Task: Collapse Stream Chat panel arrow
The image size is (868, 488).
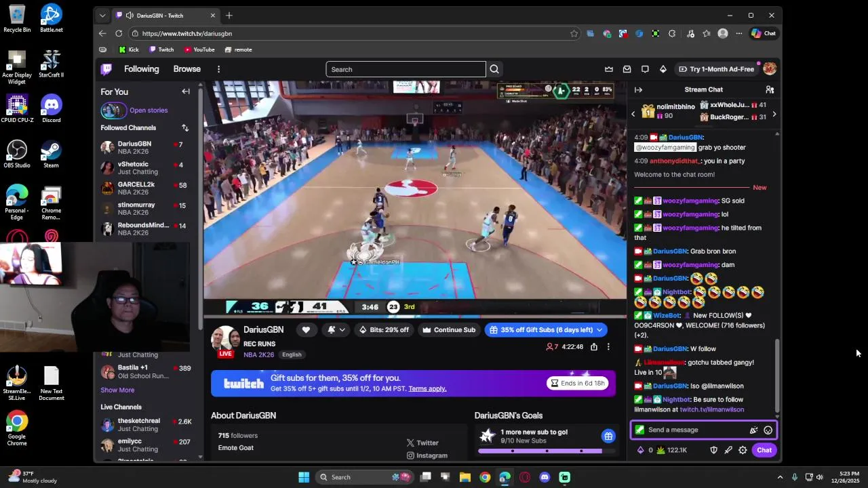Action: pyautogui.click(x=638, y=89)
